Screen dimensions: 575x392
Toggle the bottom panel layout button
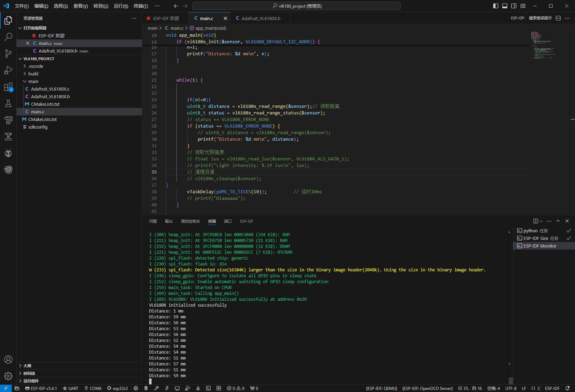tap(505, 6)
